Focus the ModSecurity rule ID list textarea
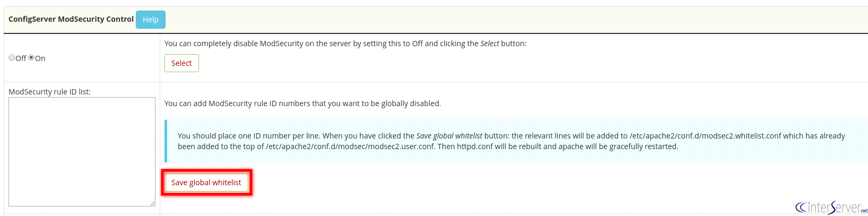 [x=82, y=152]
